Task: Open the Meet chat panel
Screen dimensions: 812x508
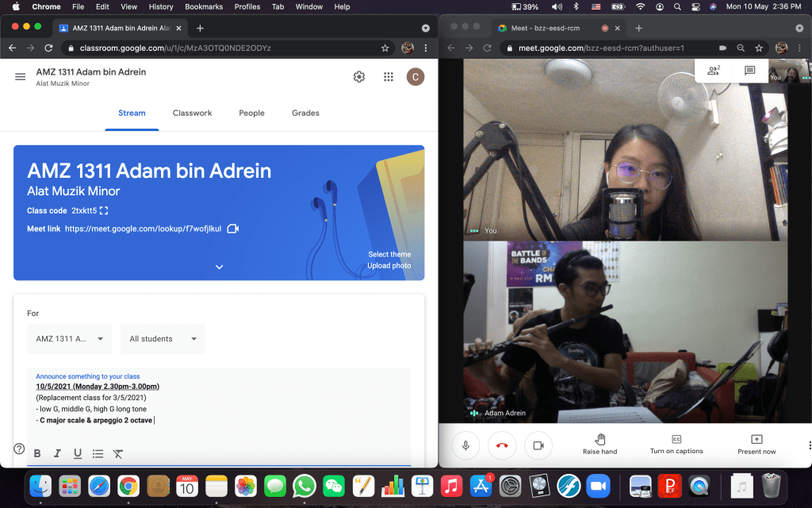Action: (x=749, y=71)
